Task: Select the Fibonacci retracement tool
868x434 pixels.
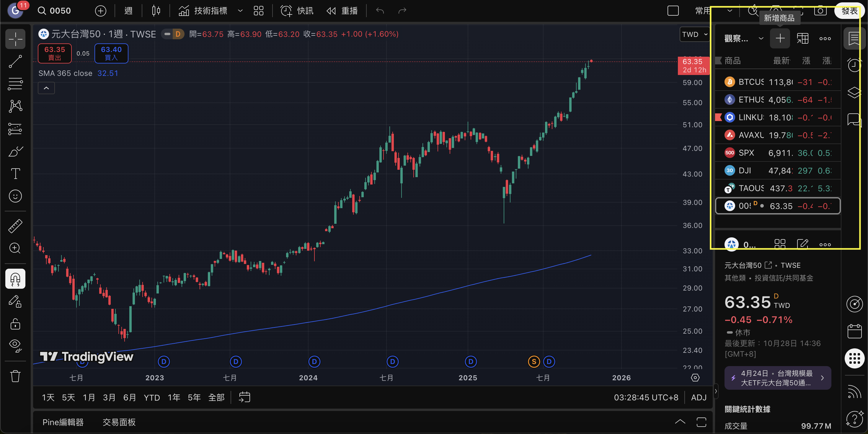Action: coord(15,84)
